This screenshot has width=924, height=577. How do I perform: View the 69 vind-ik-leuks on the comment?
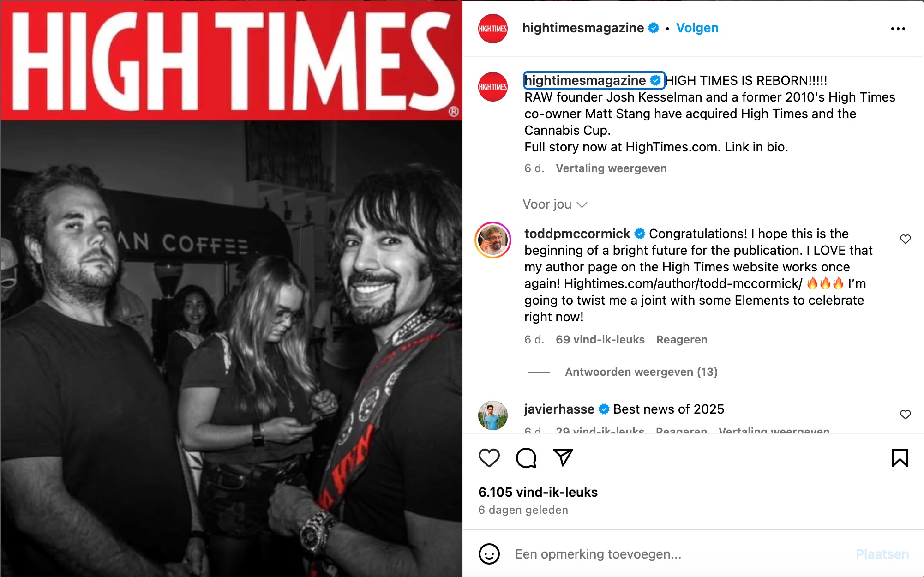600,340
